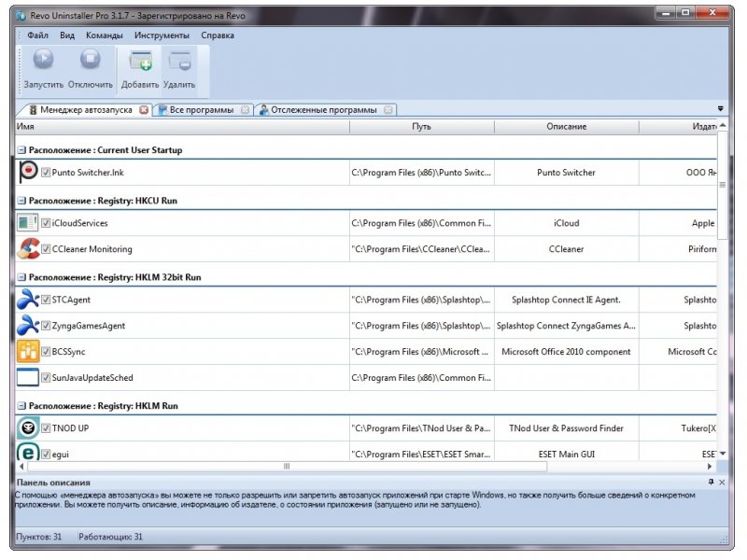Open the Инструменты menu
Viewport: 747px width, 560px height.
[162, 35]
